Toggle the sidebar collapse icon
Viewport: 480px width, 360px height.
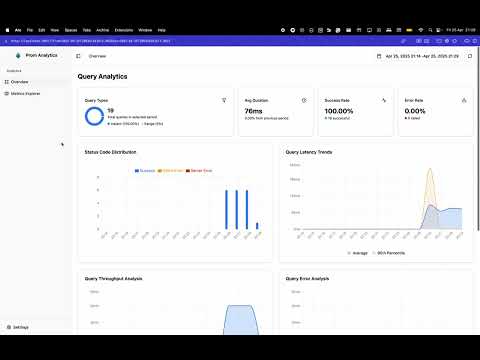coord(78,56)
